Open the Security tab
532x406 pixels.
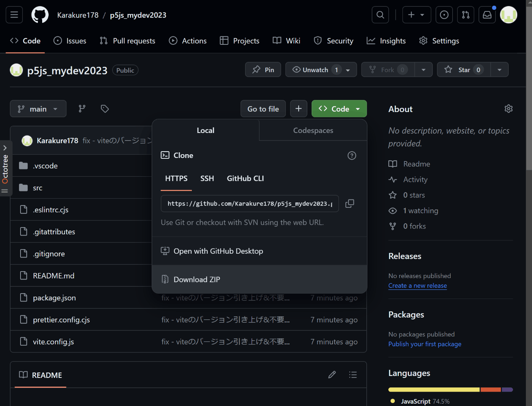[x=334, y=41]
